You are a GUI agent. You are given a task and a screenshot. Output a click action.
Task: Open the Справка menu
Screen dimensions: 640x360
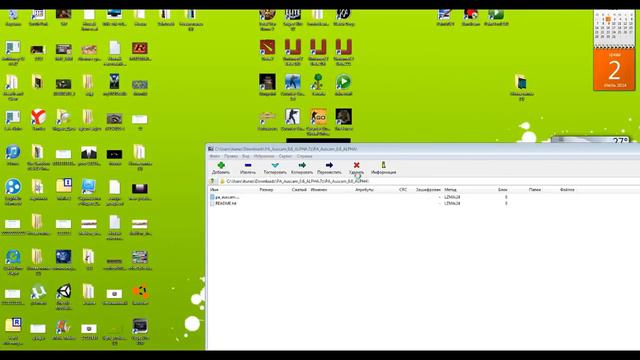(x=304, y=156)
